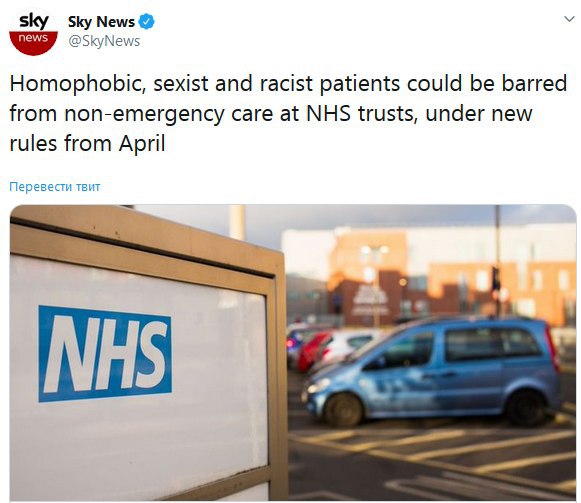Click the Перевести твит translate link

[54, 186]
